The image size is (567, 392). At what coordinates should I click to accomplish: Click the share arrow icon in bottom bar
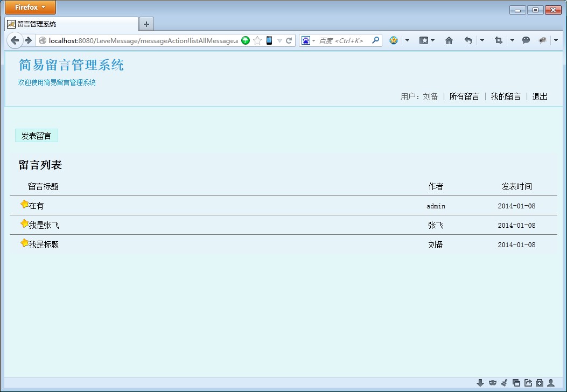(x=528, y=383)
